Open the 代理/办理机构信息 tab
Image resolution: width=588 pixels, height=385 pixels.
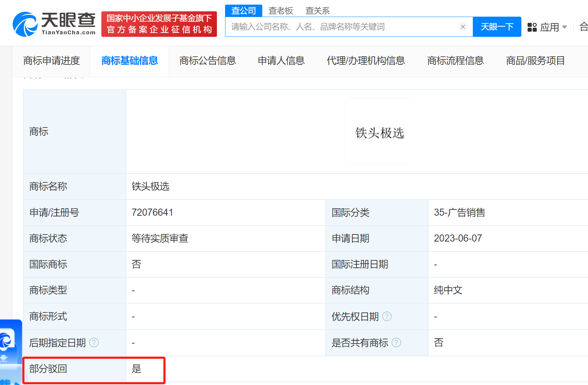click(366, 61)
